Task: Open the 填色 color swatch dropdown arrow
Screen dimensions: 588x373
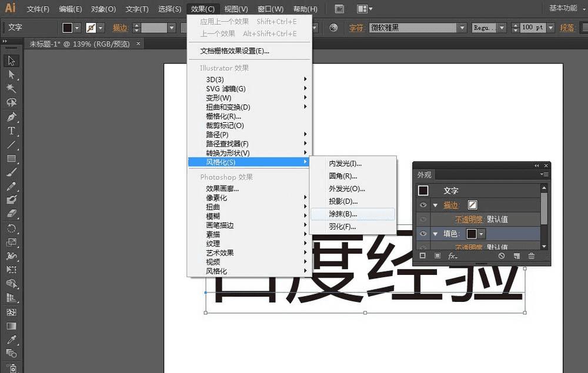Action: (482, 234)
